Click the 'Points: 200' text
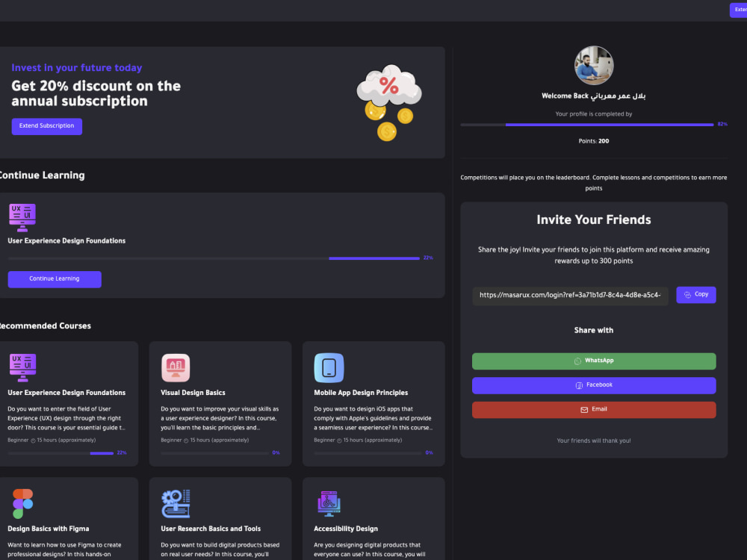Viewport: 747px width, 560px height. pyautogui.click(x=594, y=141)
